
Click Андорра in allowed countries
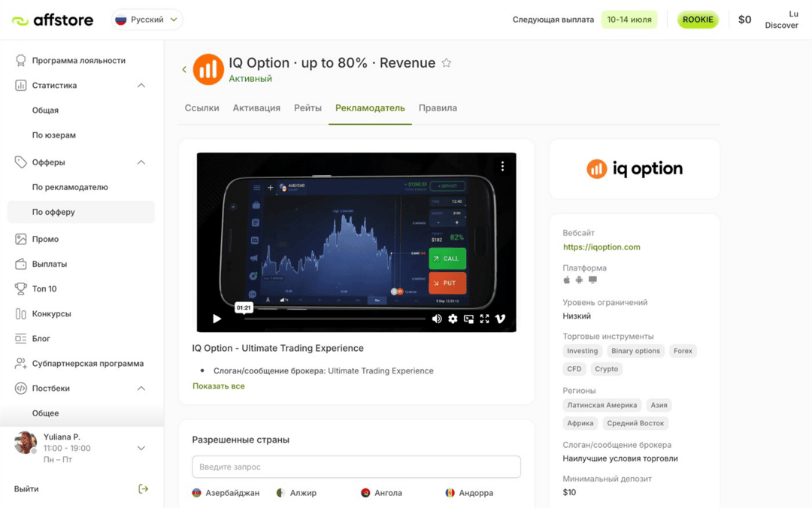click(469, 493)
